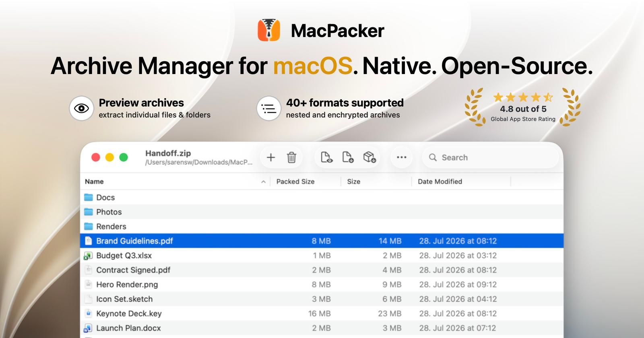Click the Renders folder icon
Screen dimensions: 644x338
89,227
